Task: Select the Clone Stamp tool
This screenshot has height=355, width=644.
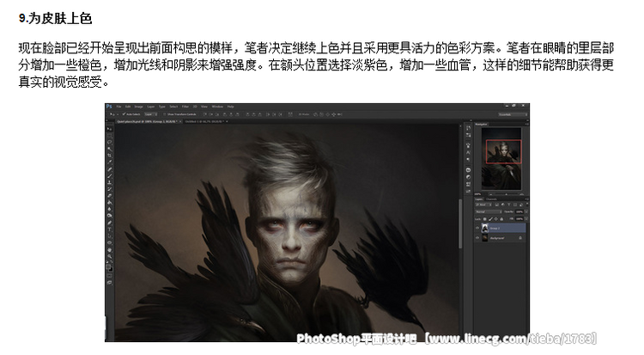Action: coord(109,182)
